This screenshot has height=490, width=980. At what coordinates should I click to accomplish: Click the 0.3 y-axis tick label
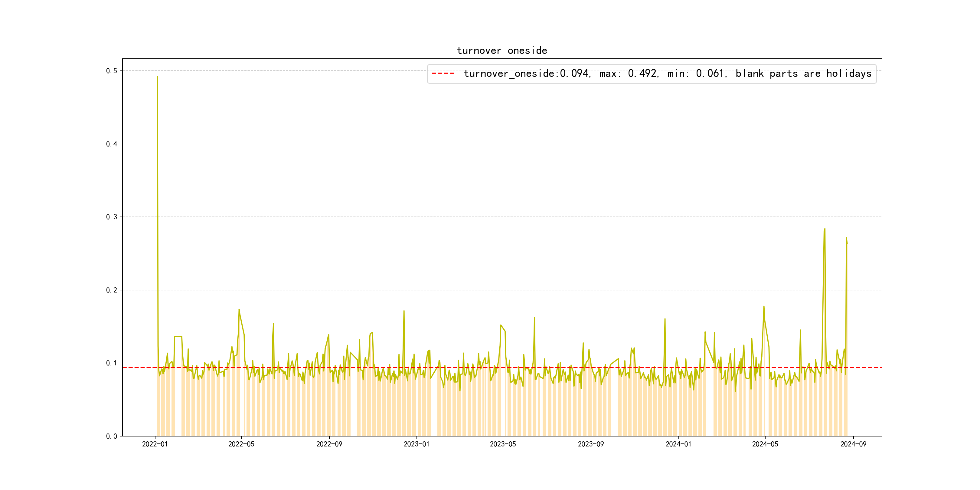(112, 217)
